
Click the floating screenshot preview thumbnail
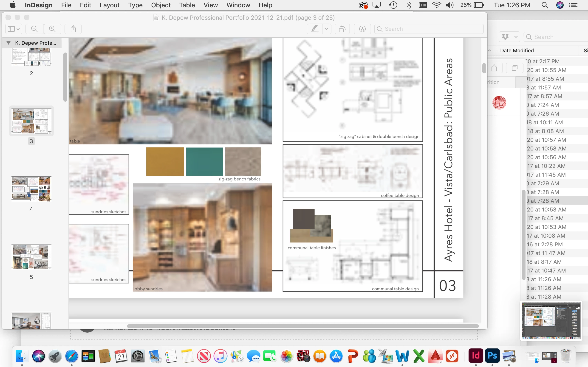pyautogui.click(x=551, y=320)
